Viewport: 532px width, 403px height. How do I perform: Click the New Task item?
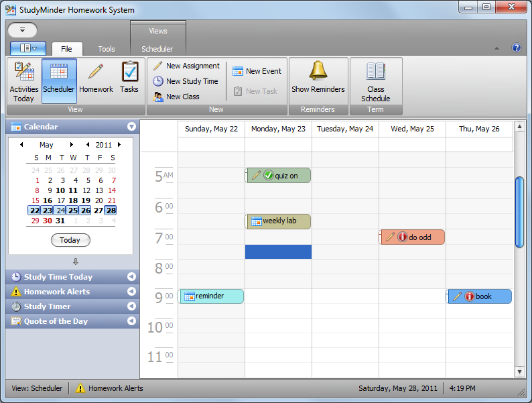coord(255,91)
